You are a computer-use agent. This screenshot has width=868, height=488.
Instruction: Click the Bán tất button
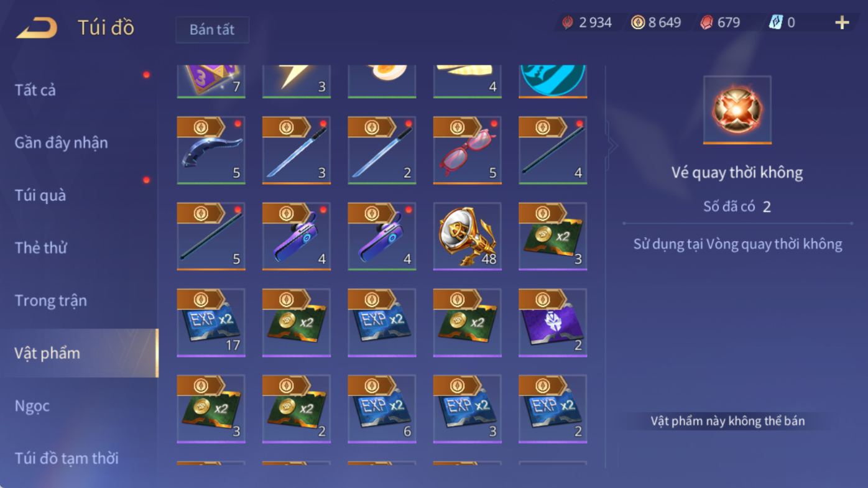click(212, 30)
